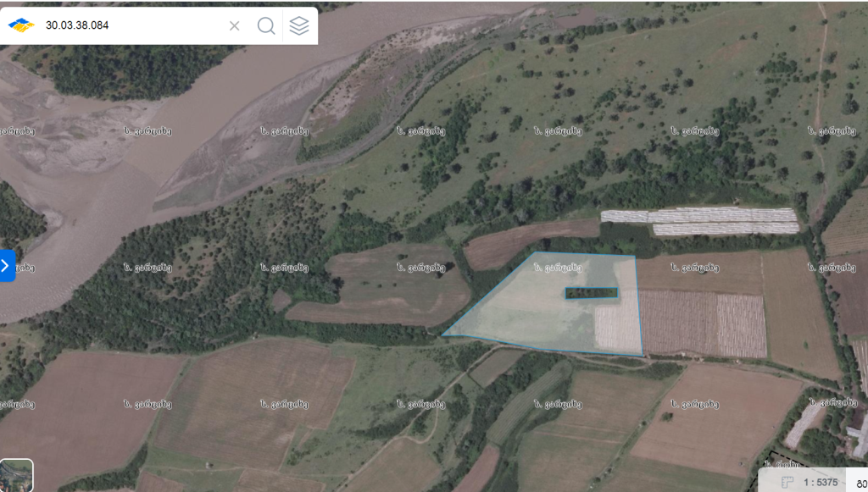Select the dark rectangular inset inside highlighted parcel
Viewport: 868px width, 492px height.
(591, 293)
